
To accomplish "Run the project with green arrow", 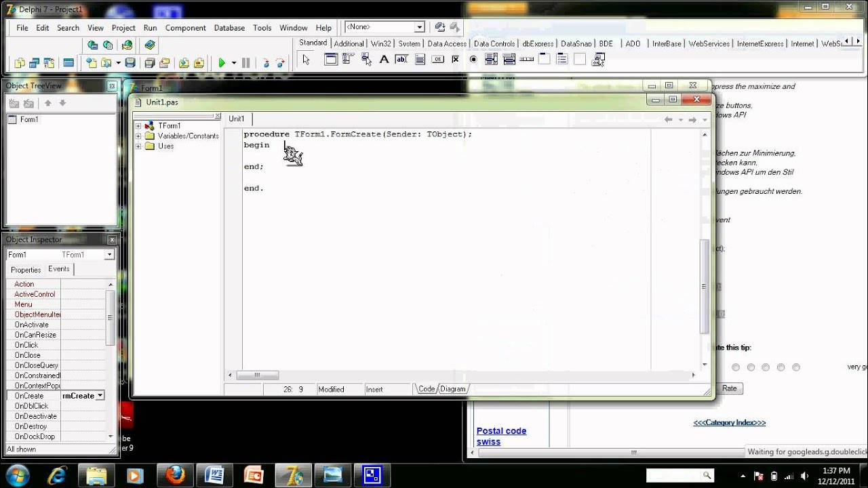I will tap(222, 63).
